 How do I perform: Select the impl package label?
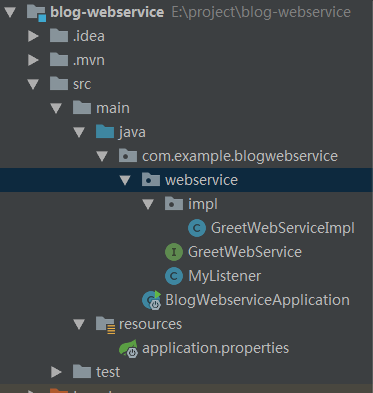[x=203, y=204]
